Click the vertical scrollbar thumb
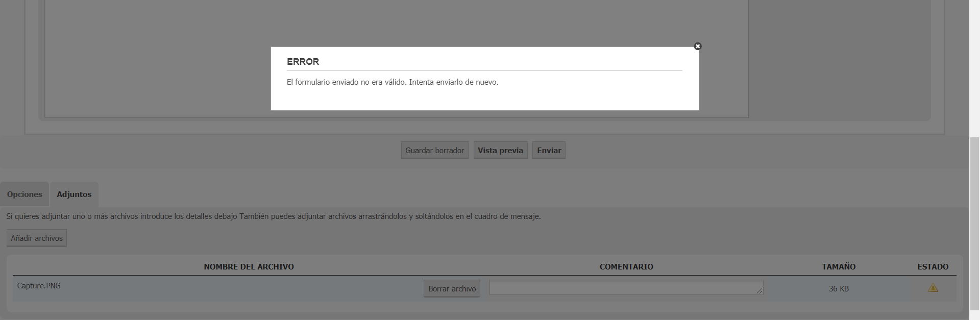Screen dimensions: 980x320 pyautogui.click(x=974, y=224)
